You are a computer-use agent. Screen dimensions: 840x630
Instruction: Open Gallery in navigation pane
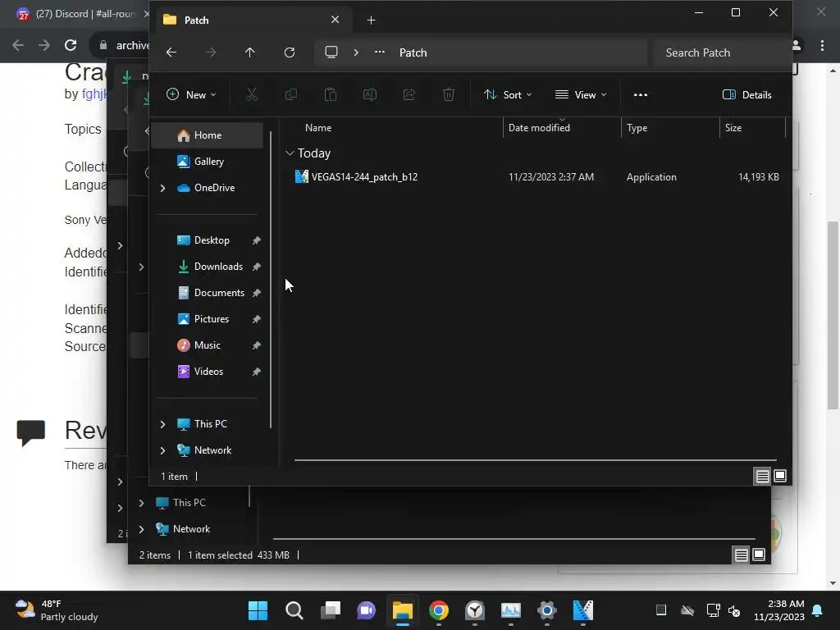click(x=208, y=162)
